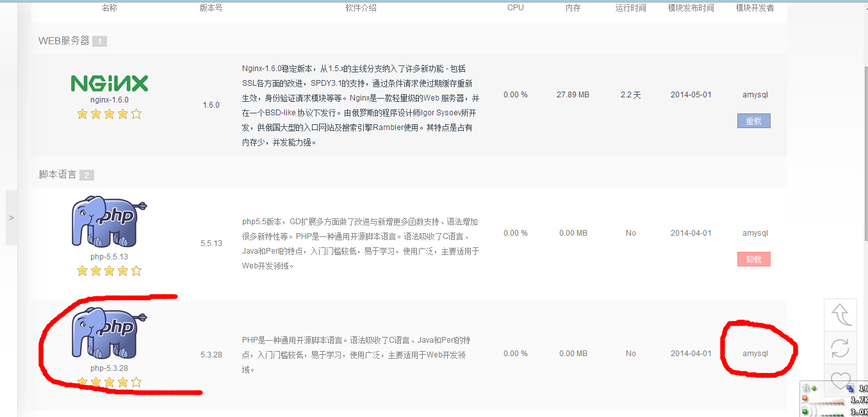The image size is (868, 417).
Task: Click the PHP 5.5.13 elephant logo
Action: tap(109, 222)
